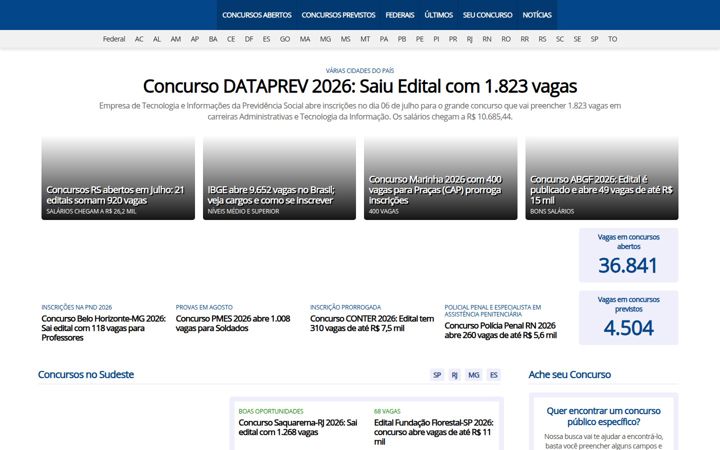The height and width of the screenshot is (450, 720).
Task: Open the Concursos no Sudeste section heading
Action: click(86, 375)
